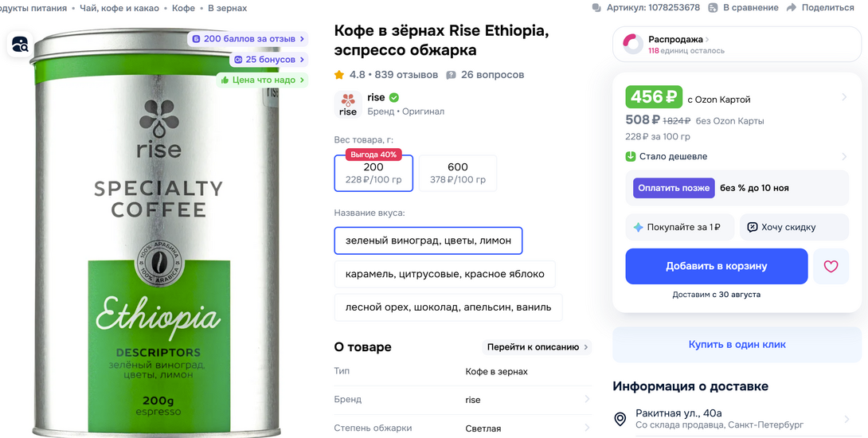Click the Share arrow icon
The height and width of the screenshot is (438, 868).
pos(791,8)
